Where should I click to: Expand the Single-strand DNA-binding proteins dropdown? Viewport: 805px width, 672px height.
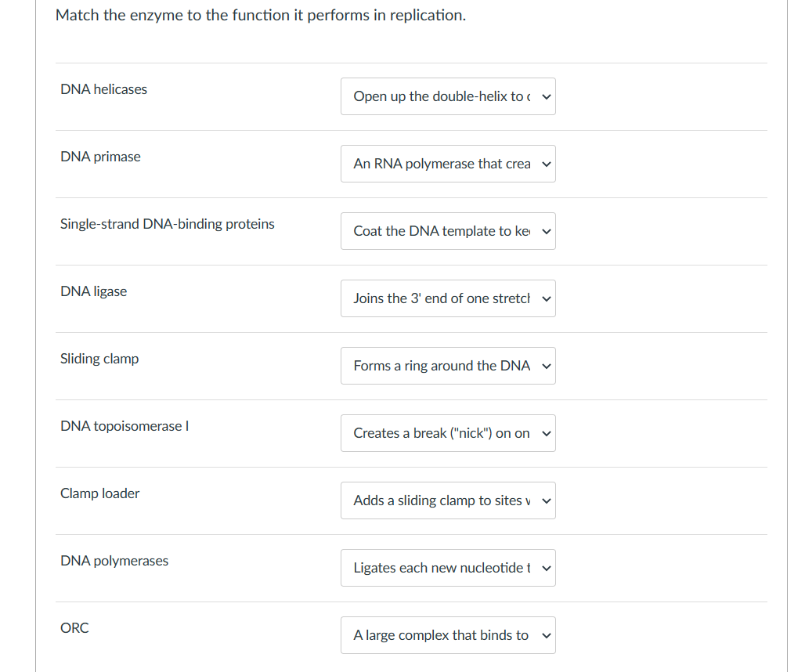point(447,231)
